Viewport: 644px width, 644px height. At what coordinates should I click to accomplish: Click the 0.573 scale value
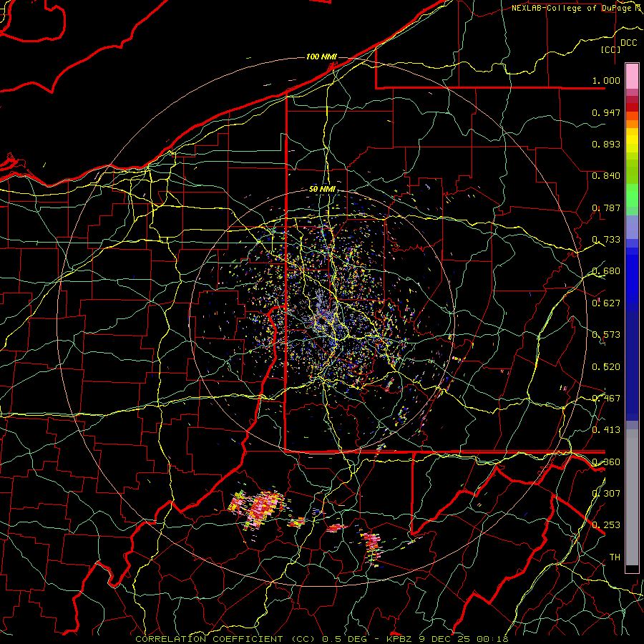coord(606,335)
